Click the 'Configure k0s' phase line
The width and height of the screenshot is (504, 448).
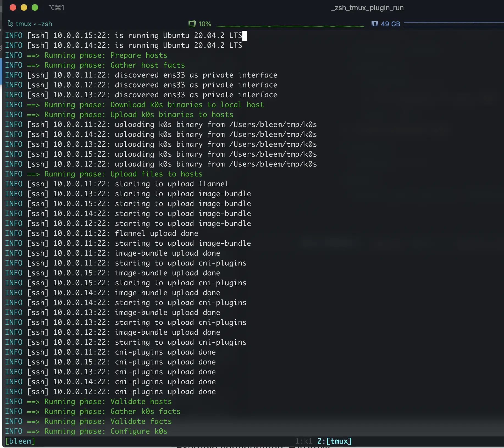(86, 431)
